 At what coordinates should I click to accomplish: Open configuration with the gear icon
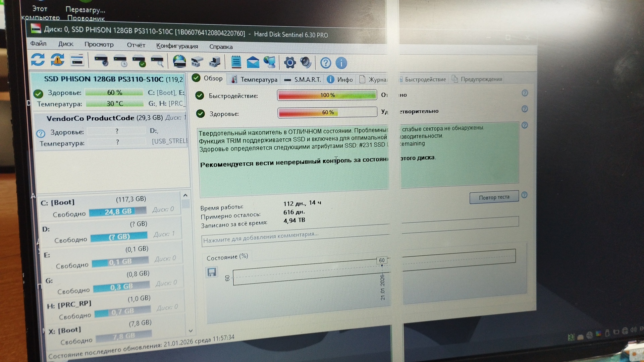pos(290,62)
